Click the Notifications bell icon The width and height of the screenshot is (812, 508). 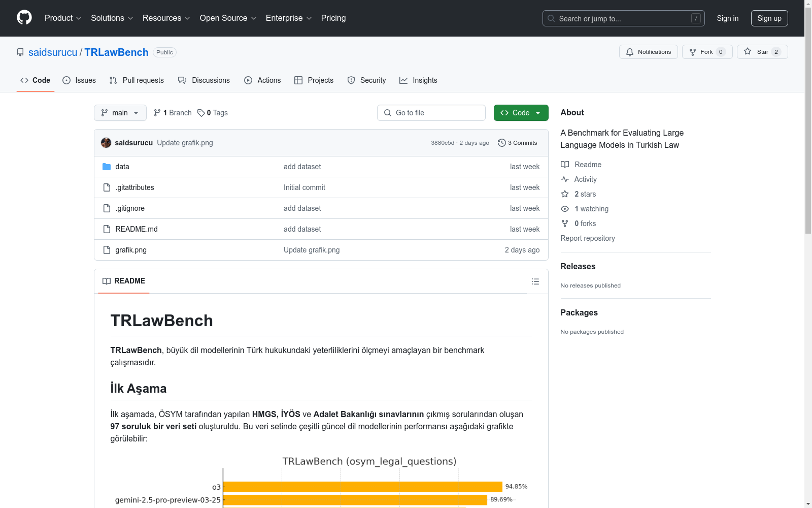pos(630,52)
